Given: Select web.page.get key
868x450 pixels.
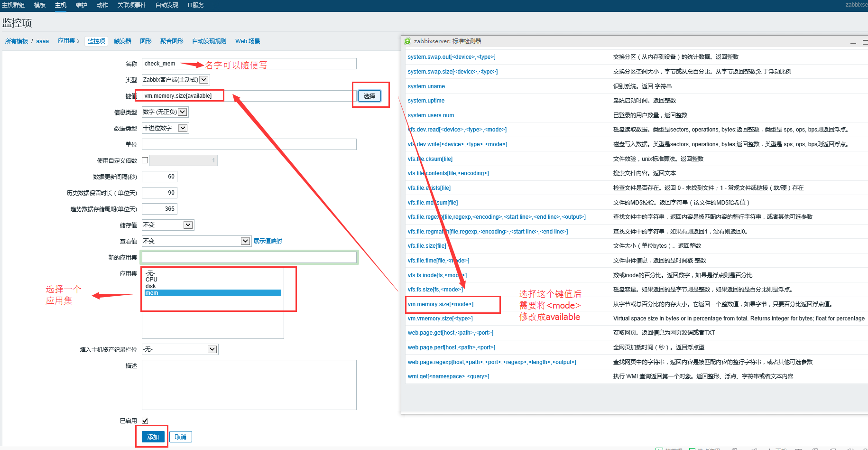Looking at the screenshot, I should coord(451,333).
